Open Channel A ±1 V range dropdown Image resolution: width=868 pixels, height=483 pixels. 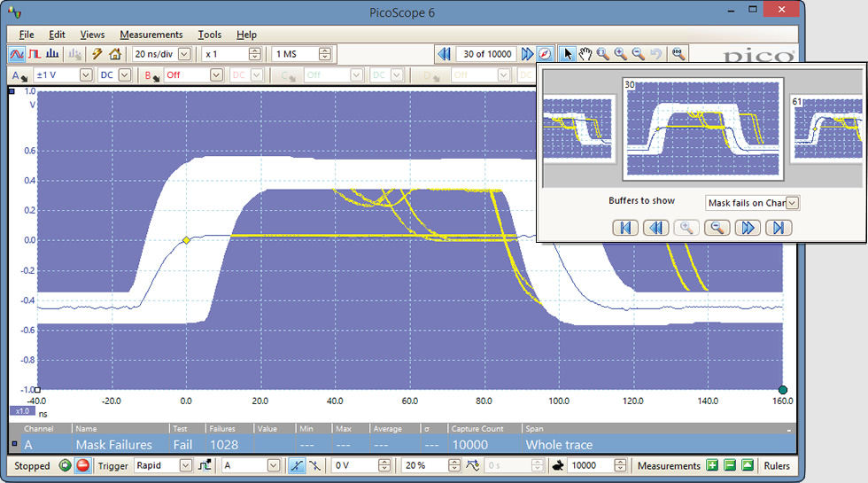point(86,75)
